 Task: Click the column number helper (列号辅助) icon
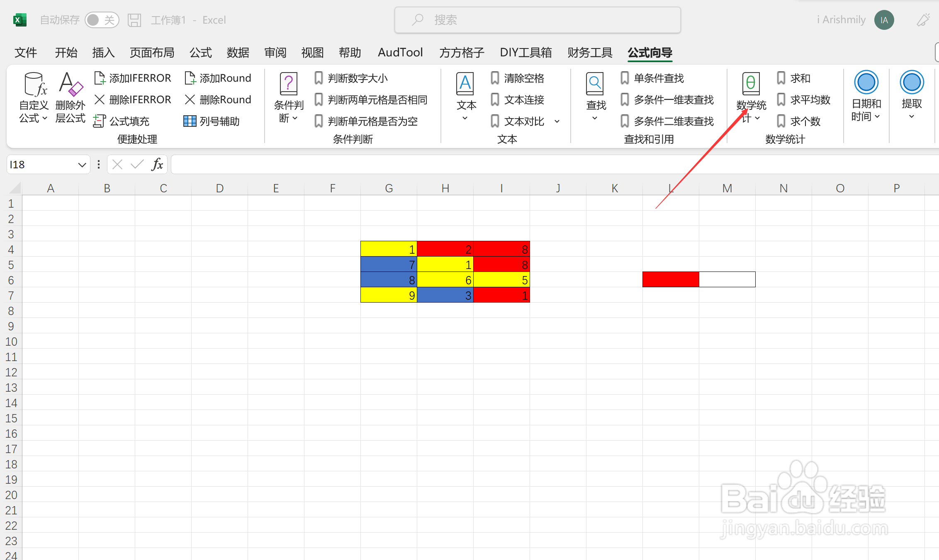(x=190, y=121)
